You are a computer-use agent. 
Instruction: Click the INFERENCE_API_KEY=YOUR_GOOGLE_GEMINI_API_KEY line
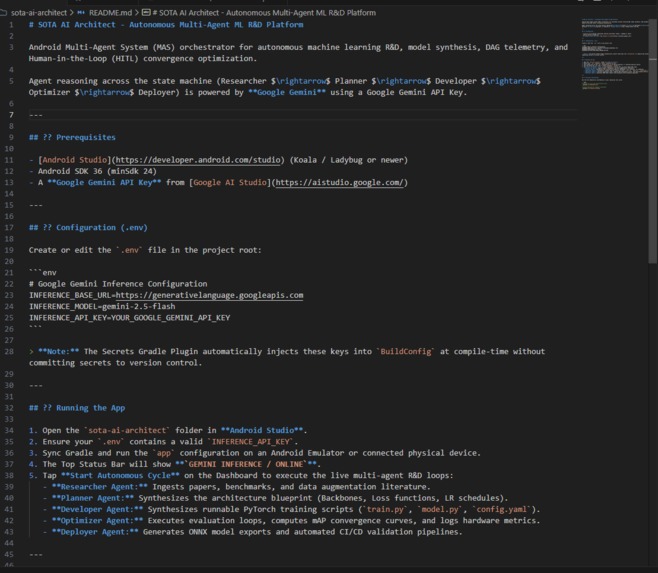pyautogui.click(x=129, y=318)
